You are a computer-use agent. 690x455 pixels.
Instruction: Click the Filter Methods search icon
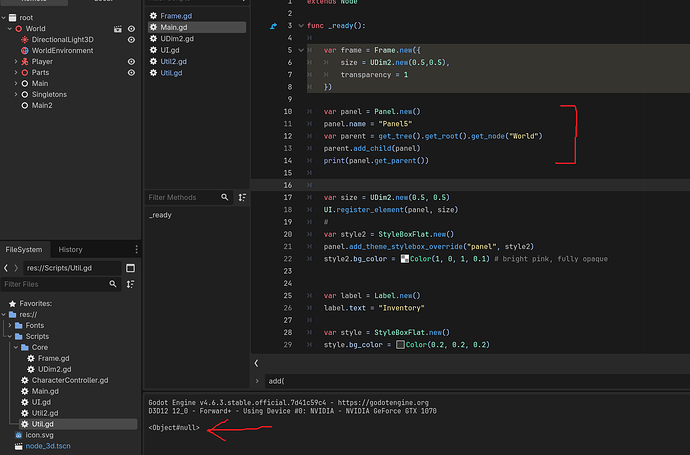tap(224, 197)
